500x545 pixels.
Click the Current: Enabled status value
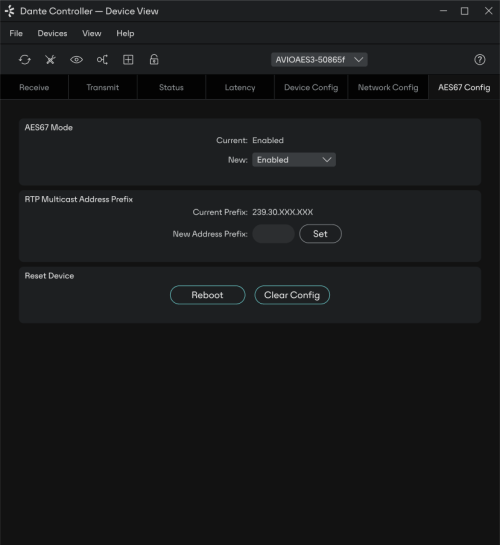[268, 140]
